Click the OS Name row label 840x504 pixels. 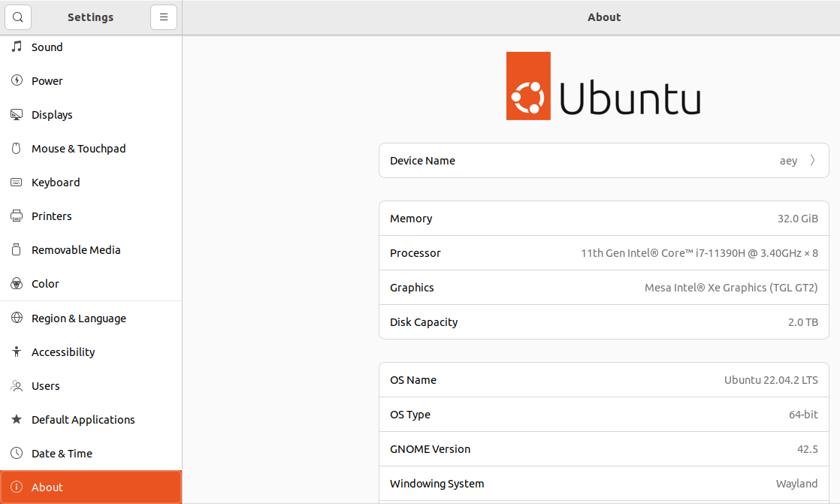click(413, 380)
